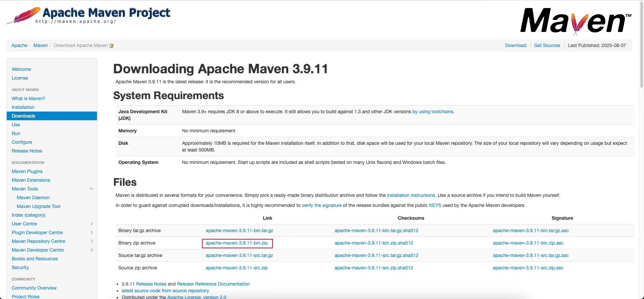Collapse the Maven Tools submenu chevron
Viewport: 644px width, 299px height.
pyautogui.click(x=91, y=189)
